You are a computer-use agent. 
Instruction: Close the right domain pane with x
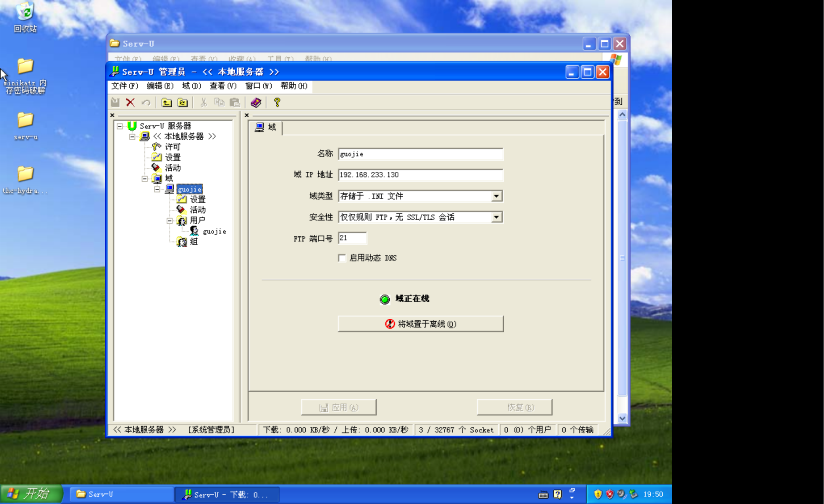[247, 115]
